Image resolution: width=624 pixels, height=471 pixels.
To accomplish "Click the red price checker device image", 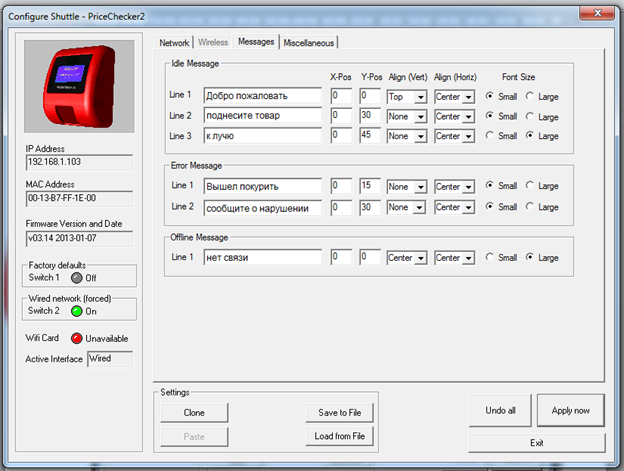I will [x=79, y=86].
